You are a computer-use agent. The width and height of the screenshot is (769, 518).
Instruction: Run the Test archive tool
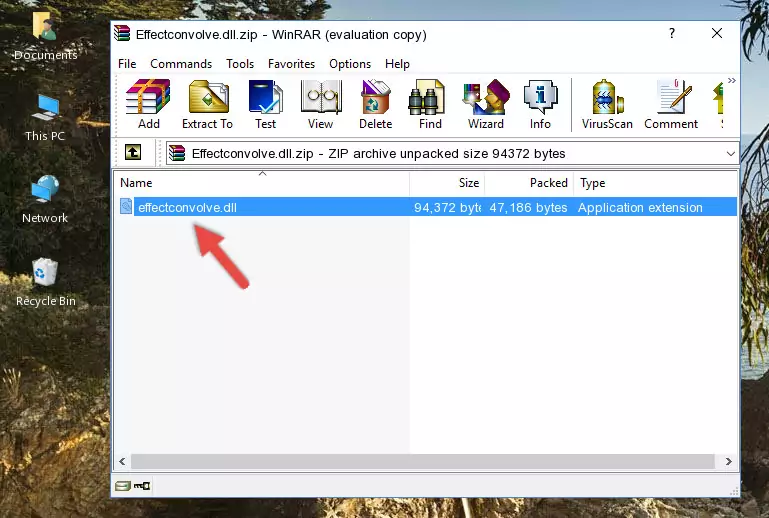pyautogui.click(x=265, y=104)
